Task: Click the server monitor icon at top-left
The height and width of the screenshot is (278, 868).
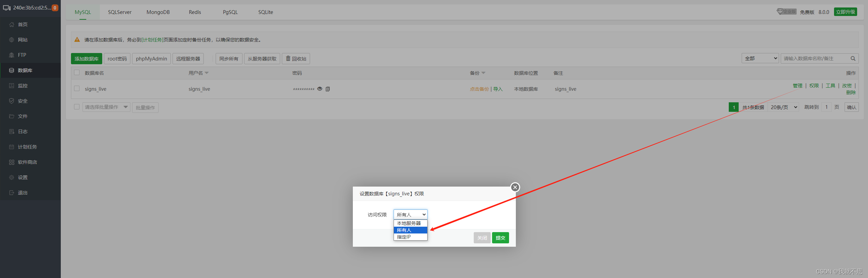Action: tap(7, 7)
